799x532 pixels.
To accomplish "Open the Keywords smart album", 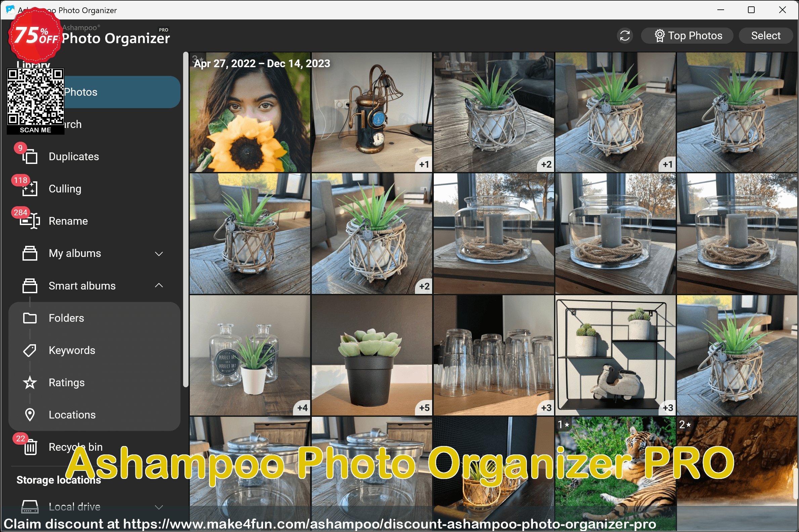I will (95, 350).
